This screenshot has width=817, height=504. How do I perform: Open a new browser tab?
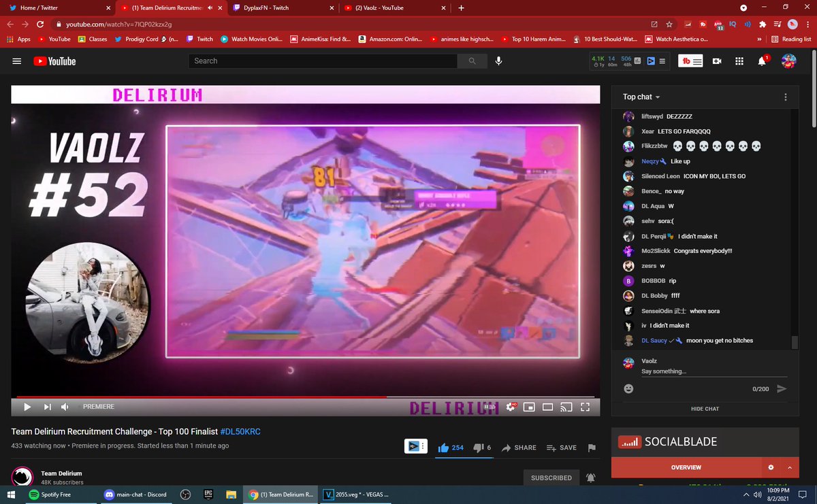461,8
